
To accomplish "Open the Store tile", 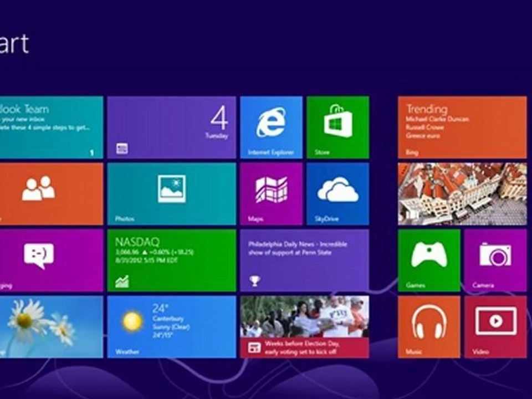I will coord(337,127).
